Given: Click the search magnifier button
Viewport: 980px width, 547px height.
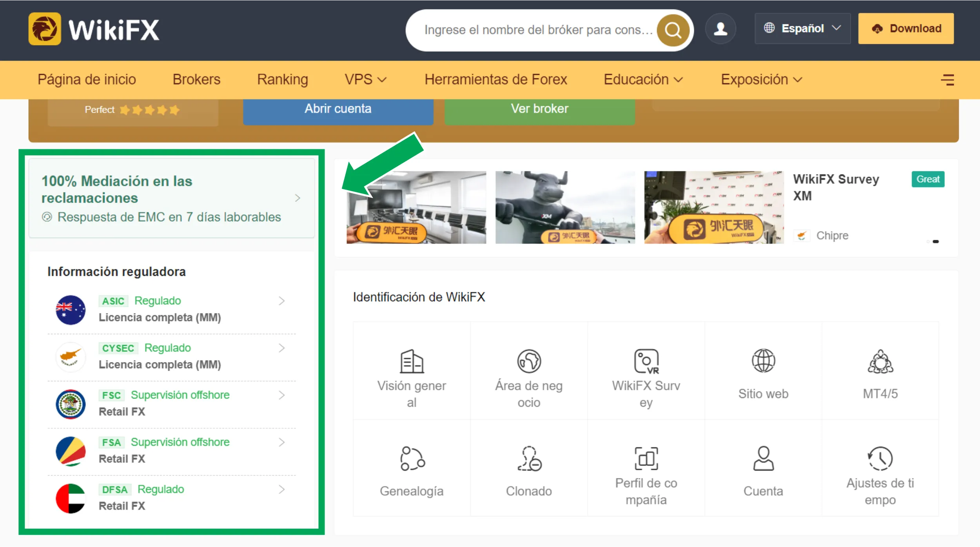Looking at the screenshot, I should [x=673, y=30].
